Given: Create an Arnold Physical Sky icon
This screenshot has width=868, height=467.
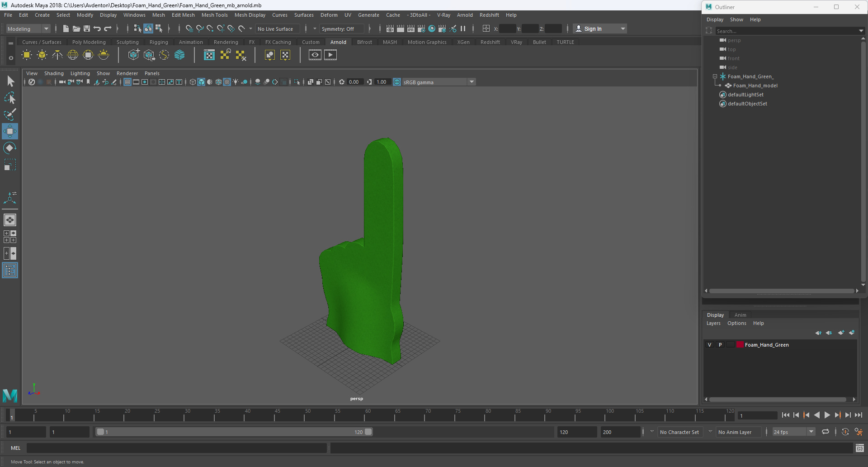Looking at the screenshot, I should click(x=104, y=55).
